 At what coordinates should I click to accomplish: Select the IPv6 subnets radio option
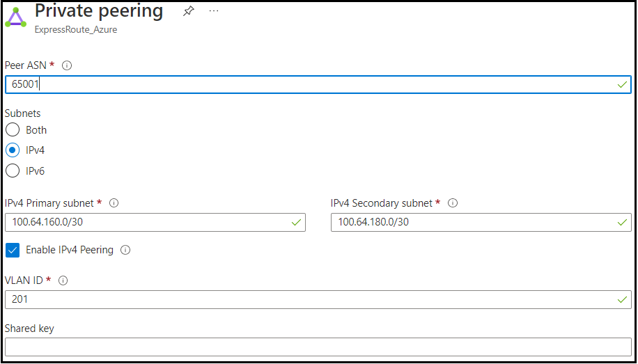coord(13,171)
